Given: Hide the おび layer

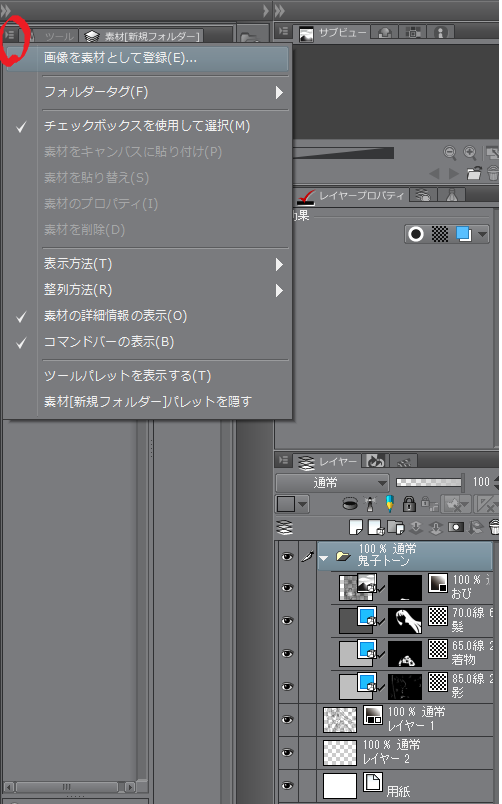Looking at the screenshot, I should tap(288, 588).
